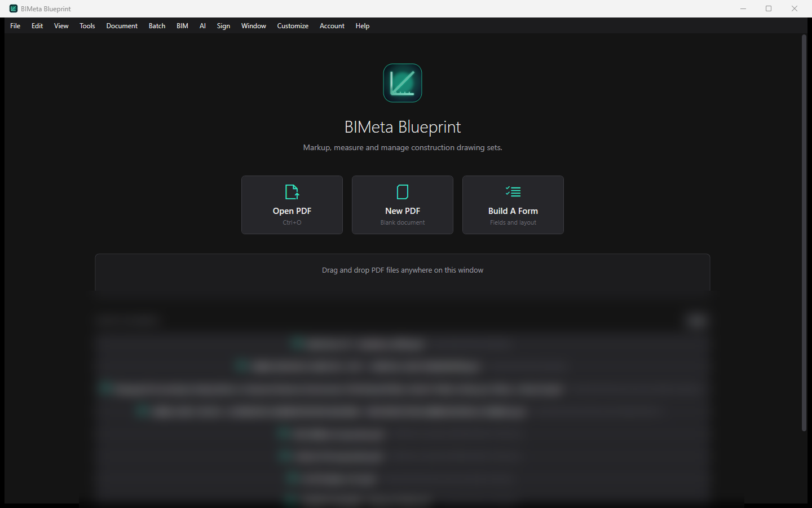Click the vertical scrollbar on the right
812x508 pixels.
[x=804, y=233]
